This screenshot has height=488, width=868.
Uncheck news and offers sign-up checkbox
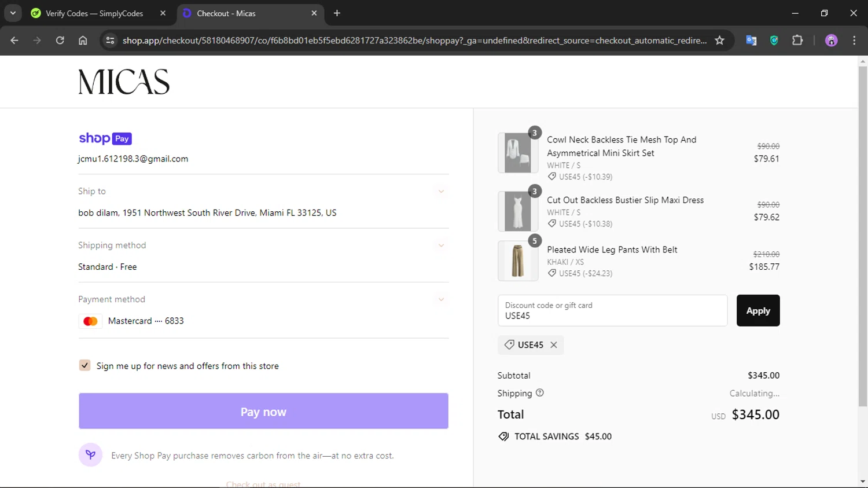pos(85,365)
